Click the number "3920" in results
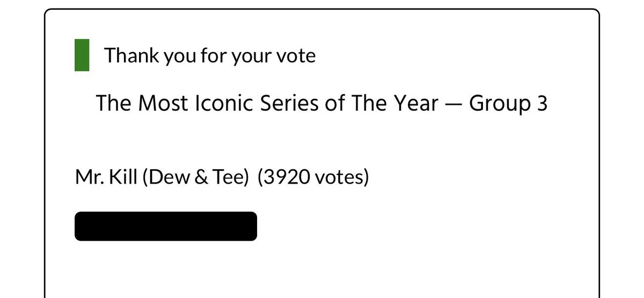 click(x=287, y=177)
